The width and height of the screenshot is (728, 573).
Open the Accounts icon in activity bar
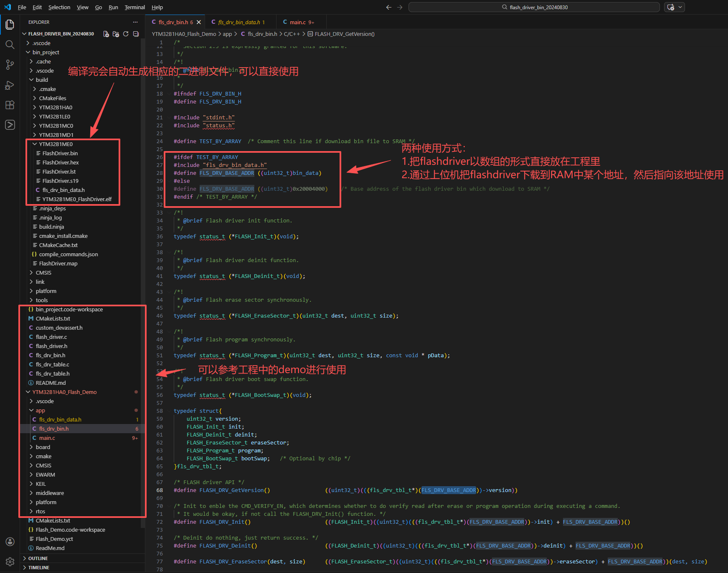click(x=10, y=542)
